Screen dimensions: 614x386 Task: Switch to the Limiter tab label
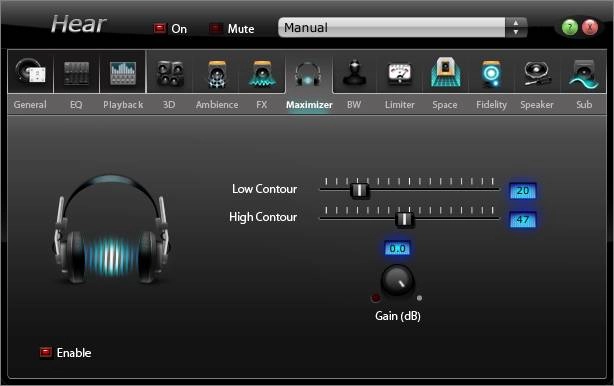399,105
